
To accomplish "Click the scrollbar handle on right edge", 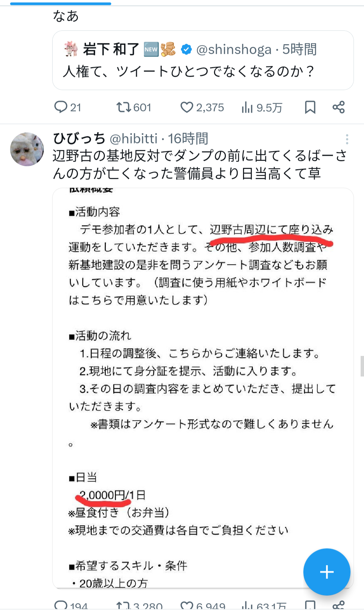I will 362,366.
